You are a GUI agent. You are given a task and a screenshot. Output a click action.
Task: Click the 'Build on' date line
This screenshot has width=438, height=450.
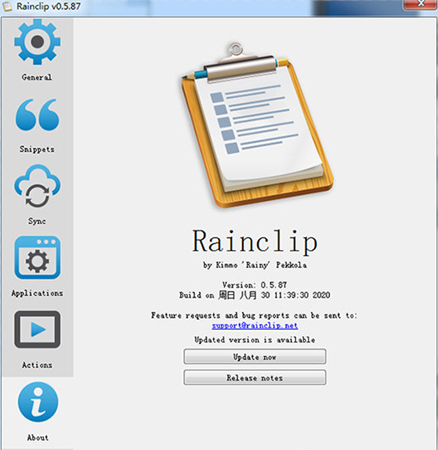(255, 295)
